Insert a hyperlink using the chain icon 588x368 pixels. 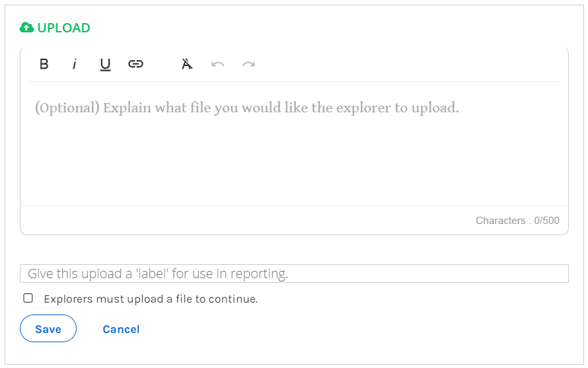[x=135, y=64]
